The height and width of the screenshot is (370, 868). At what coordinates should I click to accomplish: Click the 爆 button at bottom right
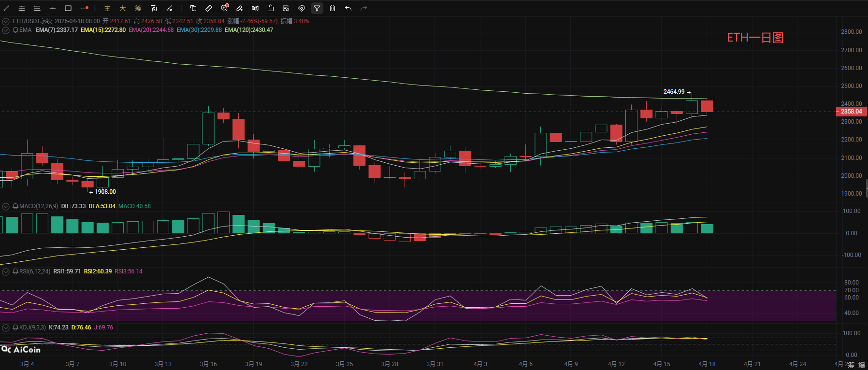(861, 365)
